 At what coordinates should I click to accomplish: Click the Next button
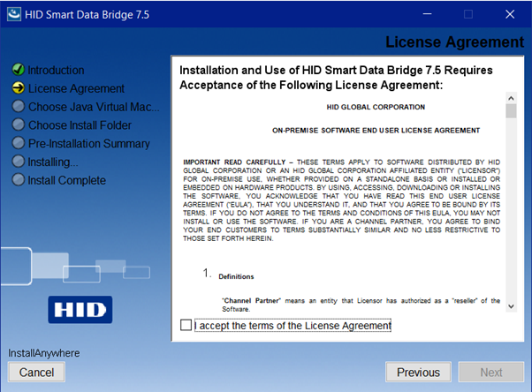click(491, 373)
